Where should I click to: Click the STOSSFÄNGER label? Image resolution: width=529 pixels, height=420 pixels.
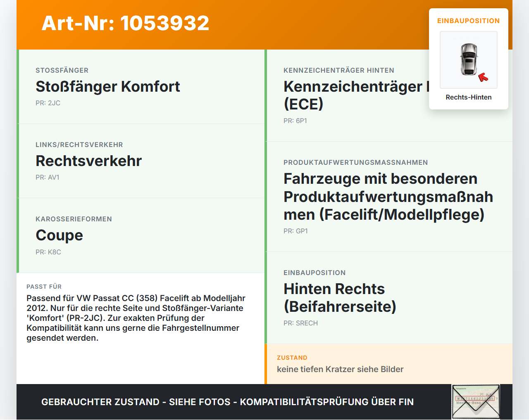62,71
